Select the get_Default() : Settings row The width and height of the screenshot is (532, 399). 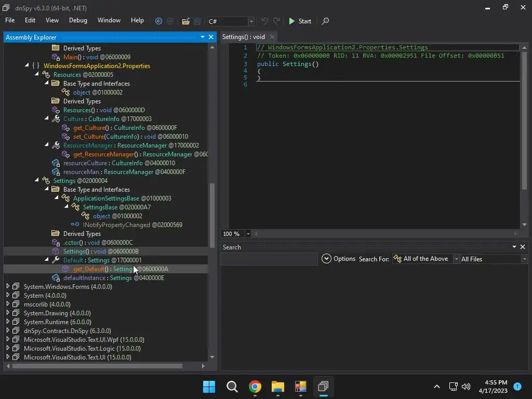[x=105, y=269]
